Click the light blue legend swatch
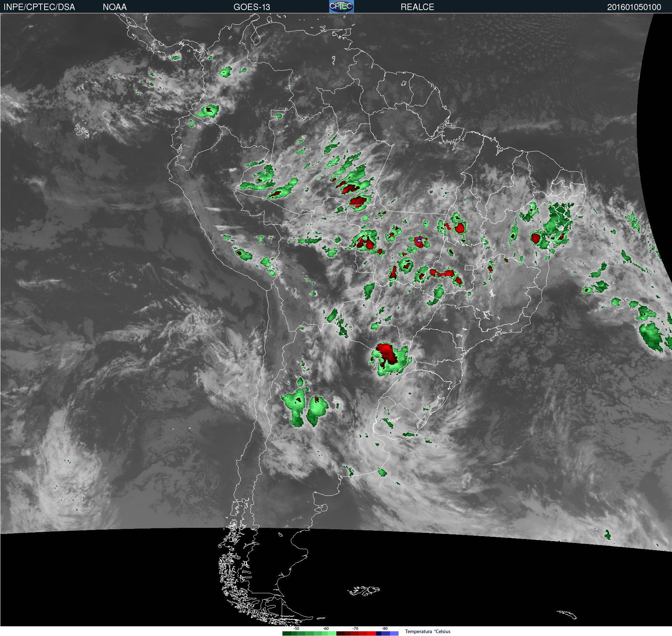Image resolution: width=672 pixels, height=636 pixels. [x=394, y=633]
